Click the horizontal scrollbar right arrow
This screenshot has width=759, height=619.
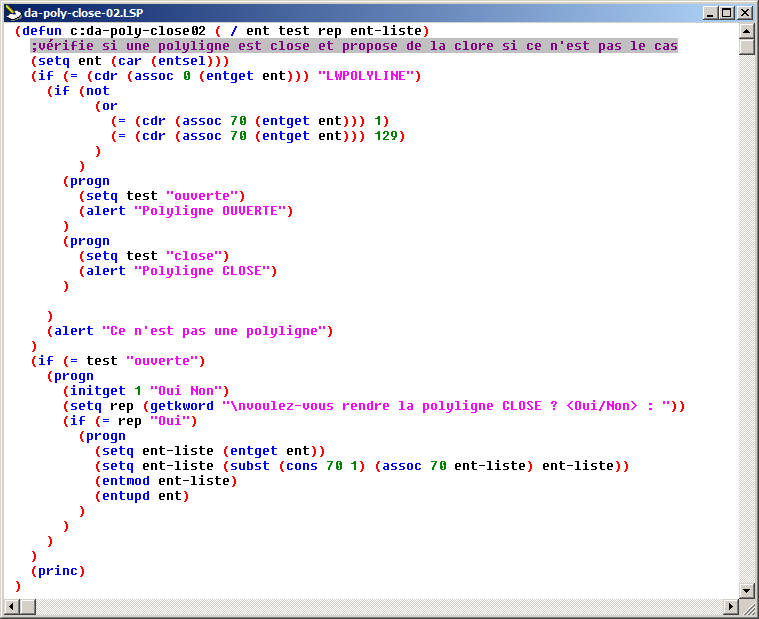(x=730, y=607)
